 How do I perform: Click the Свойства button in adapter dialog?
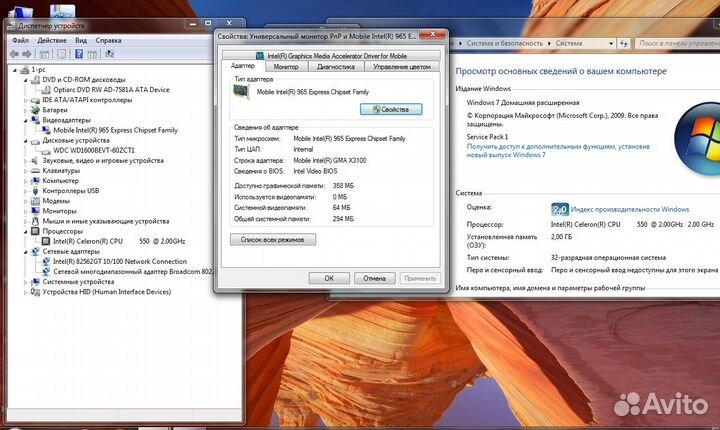tap(391, 109)
